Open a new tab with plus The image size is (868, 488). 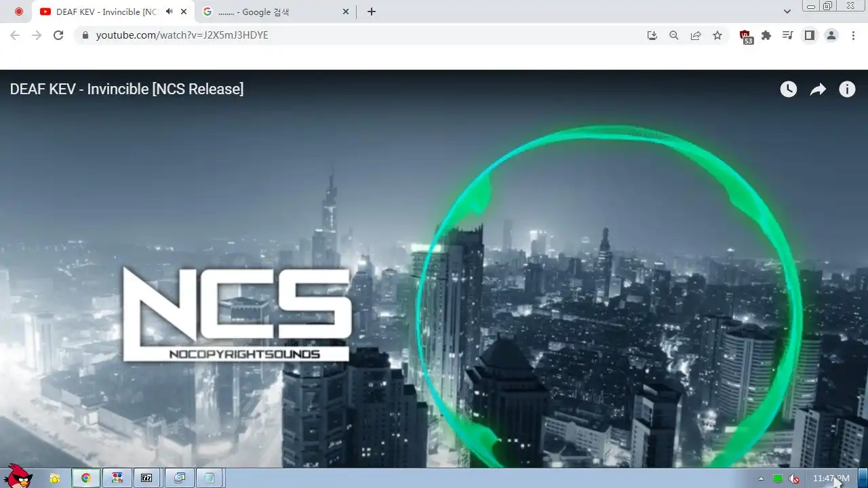371,12
